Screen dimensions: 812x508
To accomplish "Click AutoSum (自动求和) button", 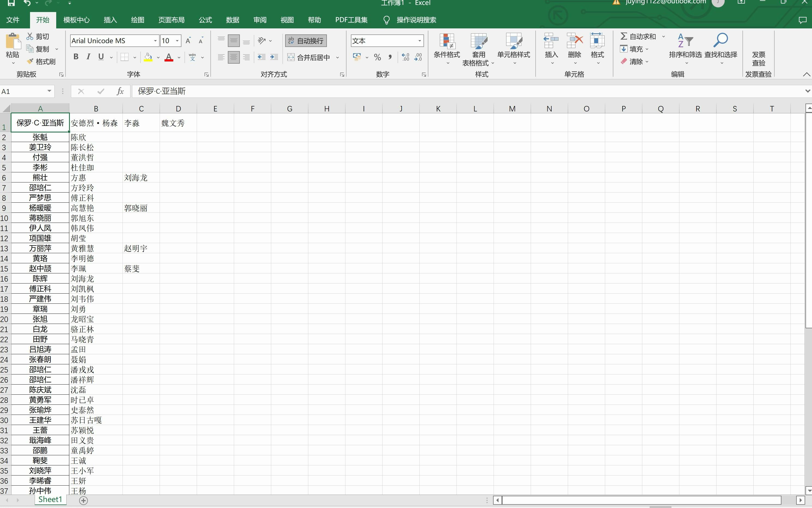I will (x=638, y=36).
